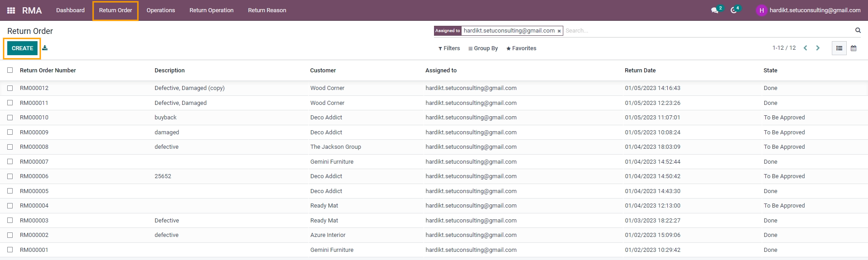Open the Return Operation menu
The image size is (868, 260).
point(212,10)
